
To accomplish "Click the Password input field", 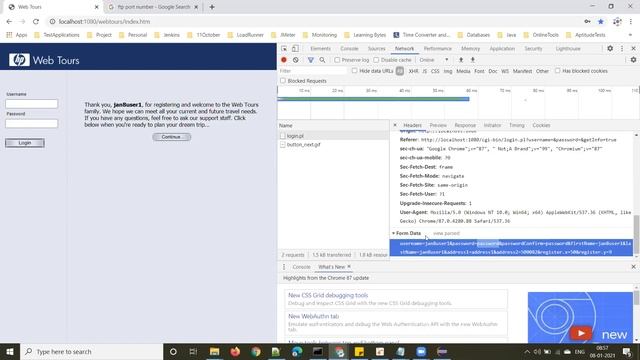I will coord(32,123).
